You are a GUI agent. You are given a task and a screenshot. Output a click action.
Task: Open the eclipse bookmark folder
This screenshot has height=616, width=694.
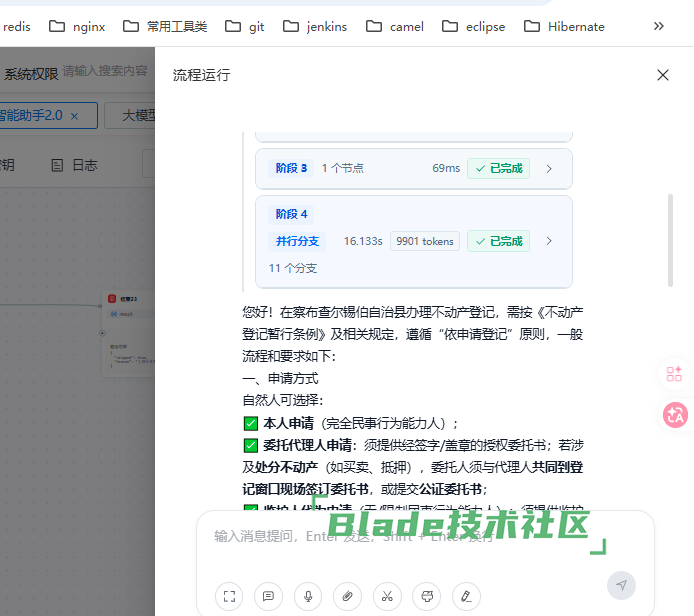(x=473, y=27)
